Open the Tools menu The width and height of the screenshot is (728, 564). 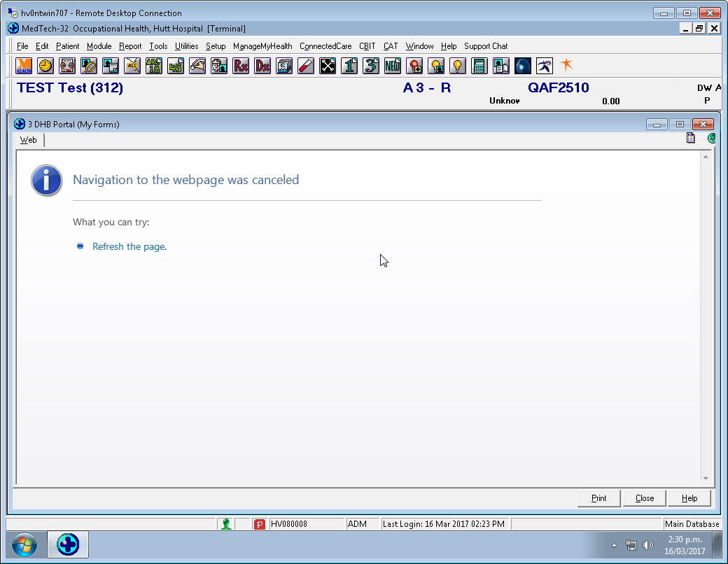click(x=158, y=46)
